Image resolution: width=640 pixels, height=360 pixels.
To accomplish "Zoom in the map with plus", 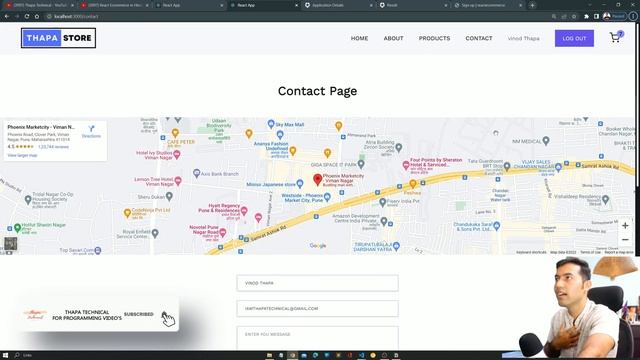I will point(625,225).
